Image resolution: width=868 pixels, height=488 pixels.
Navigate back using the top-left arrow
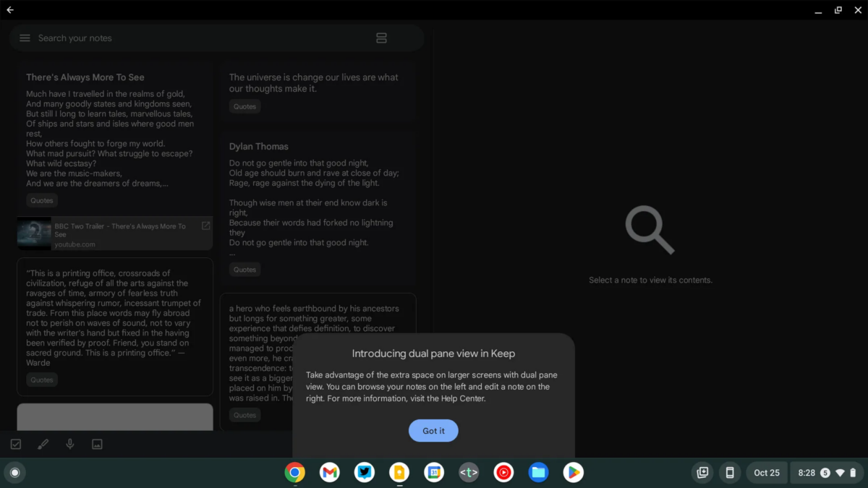(x=10, y=10)
